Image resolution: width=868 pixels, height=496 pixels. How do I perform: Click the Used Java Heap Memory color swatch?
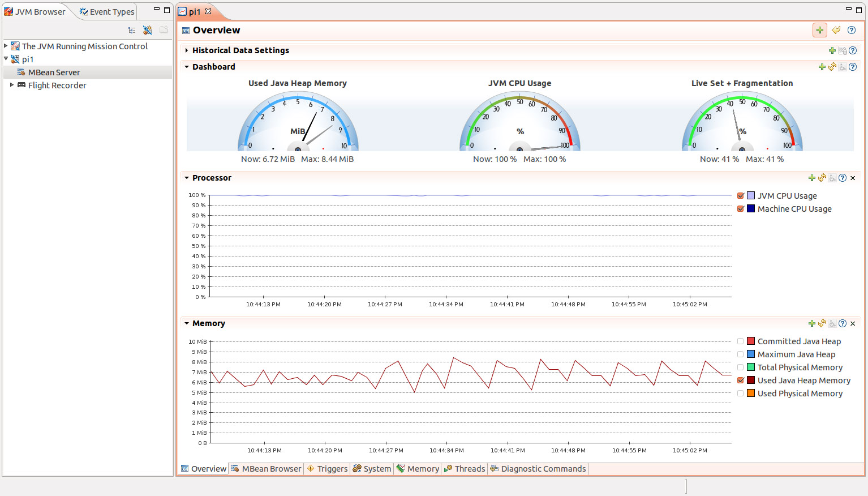[751, 380]
